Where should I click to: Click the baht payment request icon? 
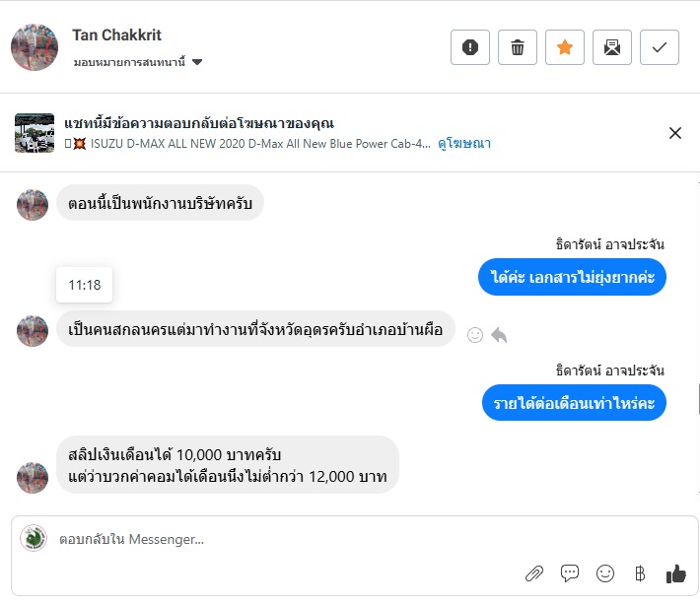pos(639,573)
